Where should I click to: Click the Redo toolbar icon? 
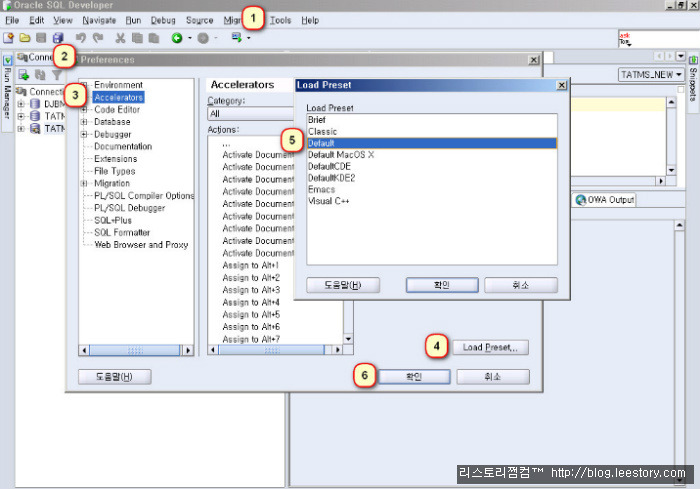click(x=98, y=38)
